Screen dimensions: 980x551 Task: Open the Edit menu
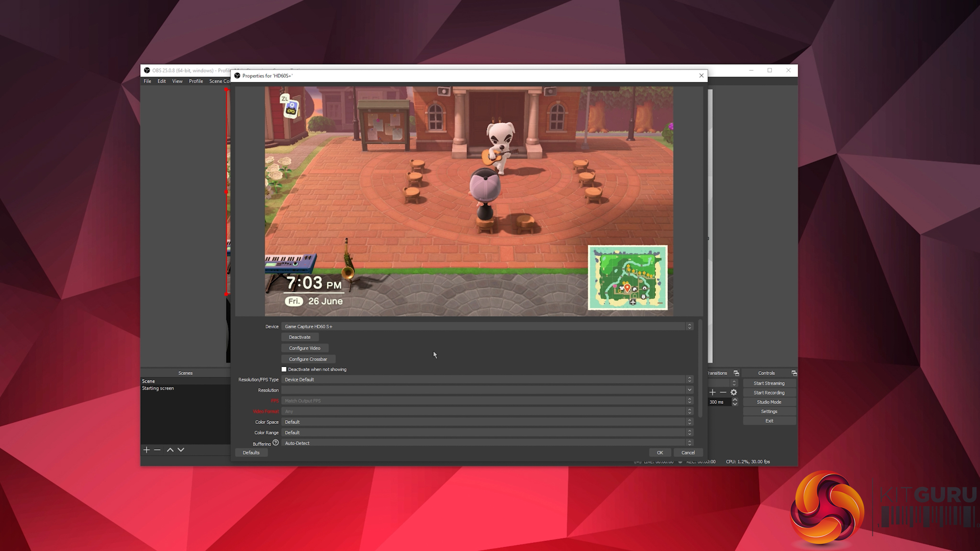[x=162, y=81]
